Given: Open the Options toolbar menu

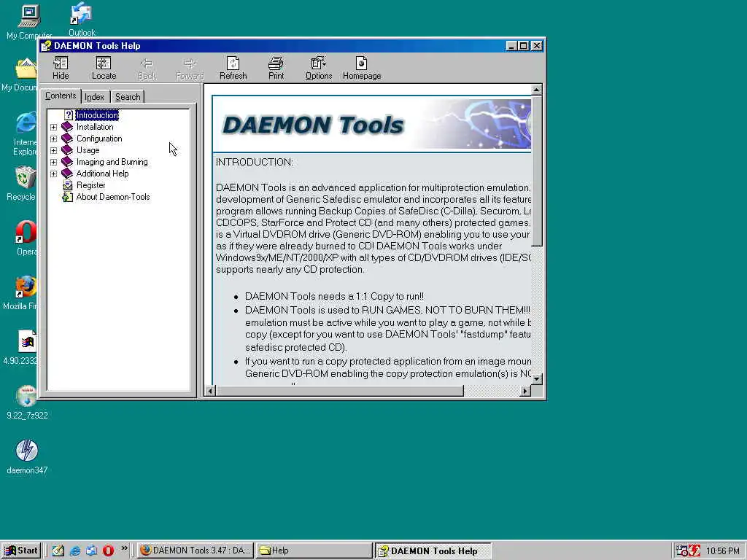Looking at the screenshot, I should click(319, 68).
